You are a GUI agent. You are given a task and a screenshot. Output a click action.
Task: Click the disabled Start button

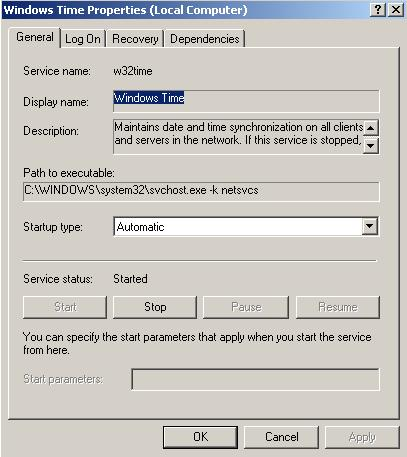point(65,307)
